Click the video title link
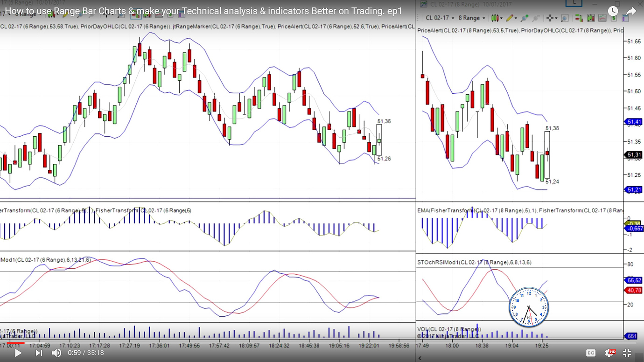 tap(203, 11)
